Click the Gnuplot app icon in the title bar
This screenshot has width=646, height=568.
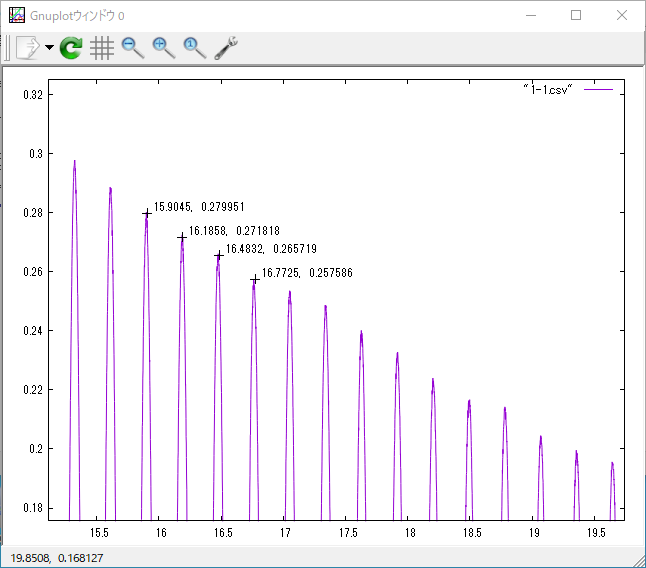(17, 15)
